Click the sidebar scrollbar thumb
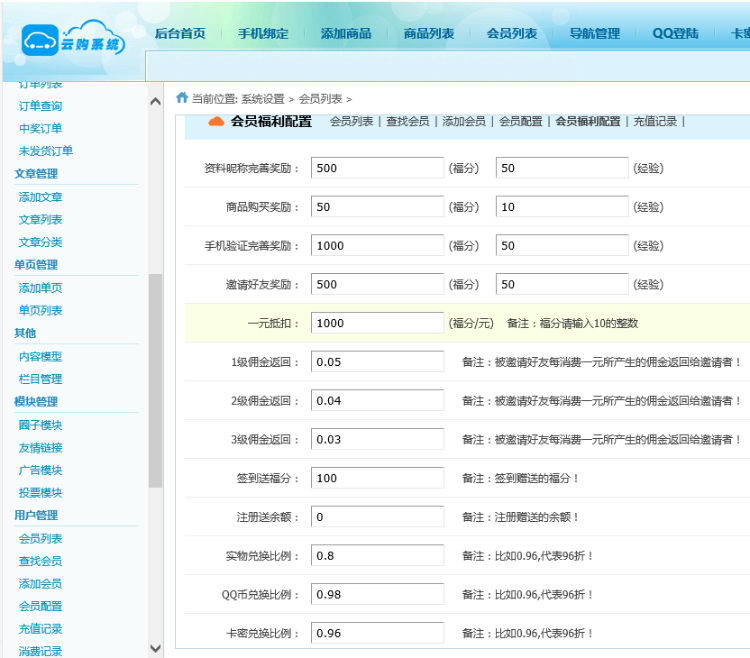The image size is (750, 658). coord(155,381)
